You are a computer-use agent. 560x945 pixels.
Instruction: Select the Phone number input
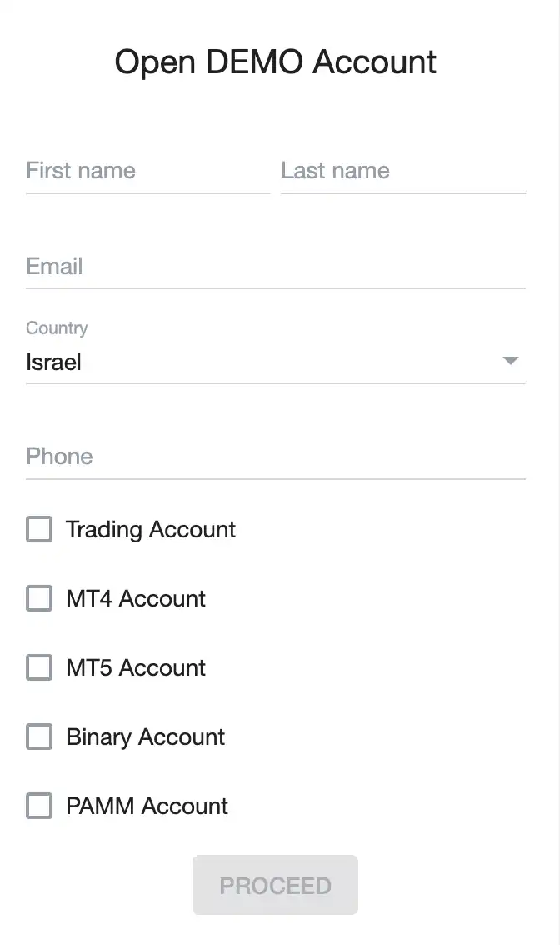(x=275, y=457)
